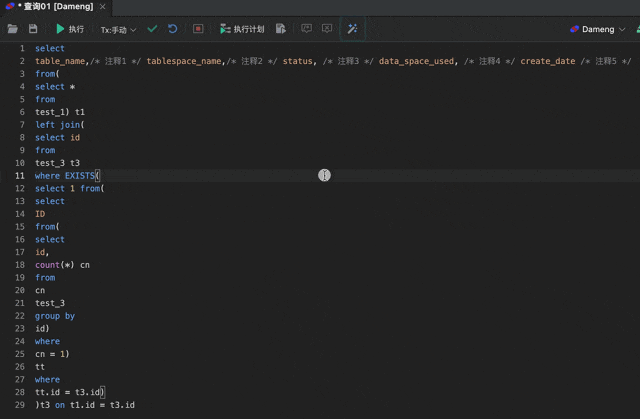Save the query using the disk icon
Screen dimensions: 640x419
point(33,29)
